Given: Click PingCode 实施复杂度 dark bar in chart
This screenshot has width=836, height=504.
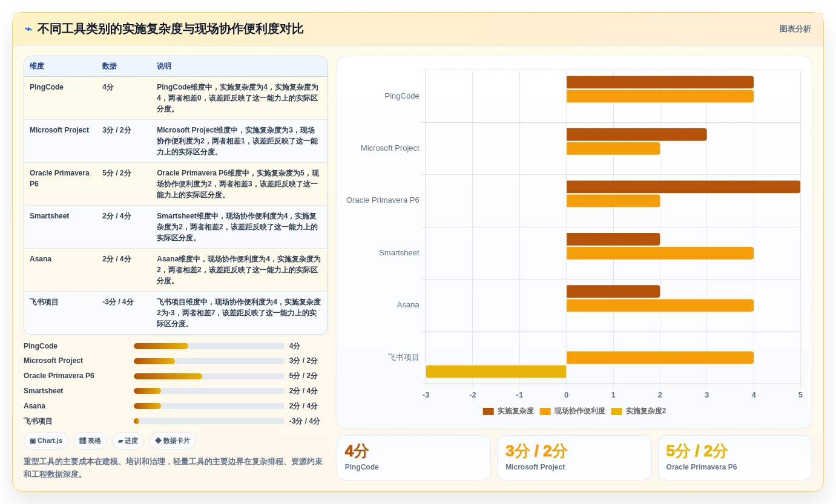Looking at the screenshot, I should coord(660,82).
